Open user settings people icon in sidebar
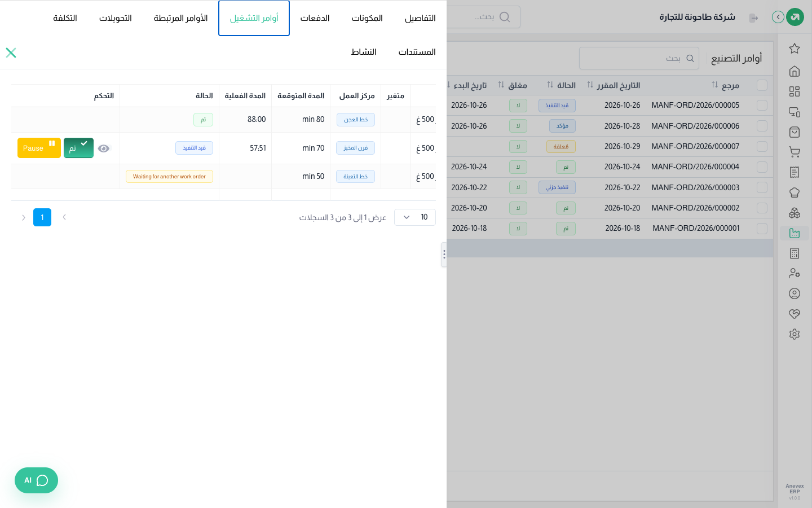Screen dimensions: 812x508 point(795,273)
